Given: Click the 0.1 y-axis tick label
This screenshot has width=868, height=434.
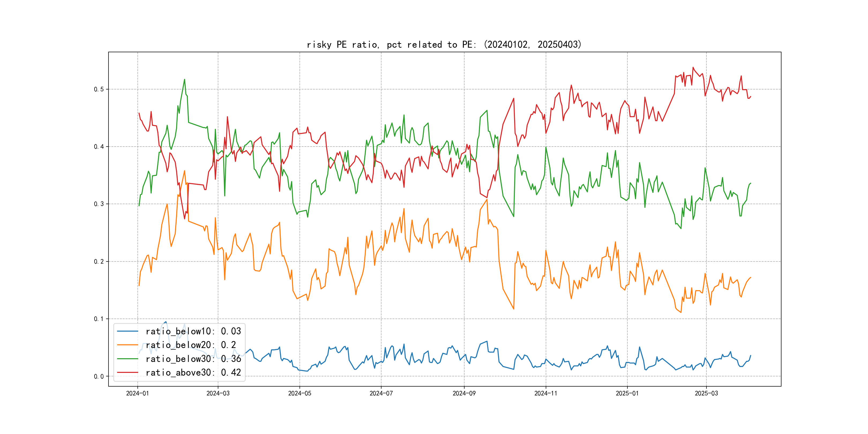Looking at the screenshot, I should pyautogui.click(x=99, y=319).
